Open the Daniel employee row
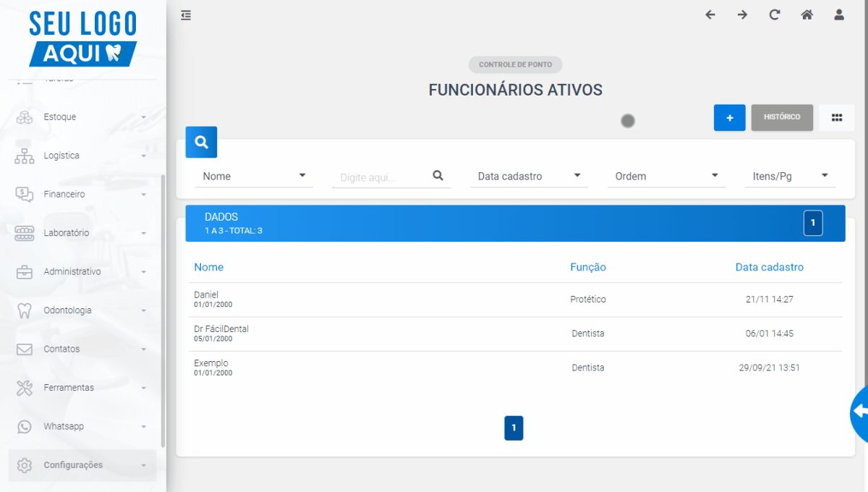868x492 pixels. 515,300
